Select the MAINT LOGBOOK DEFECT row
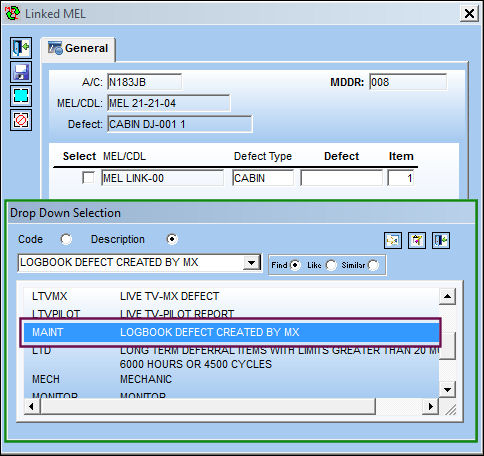 [231, 332]
